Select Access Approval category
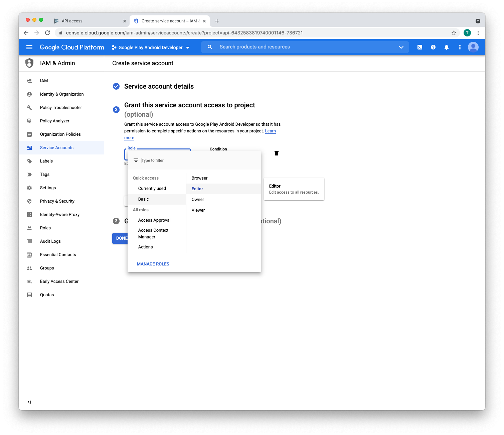This screenshot has height=435, width=504. tap(157, 220)
